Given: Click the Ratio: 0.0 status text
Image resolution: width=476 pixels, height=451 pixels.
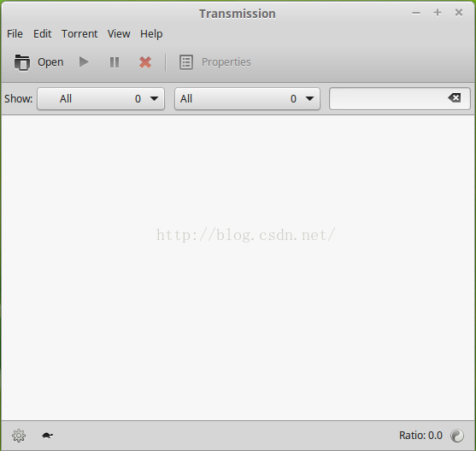Looking at the screenshot, I should pyautogui.click(x=420, y=436).
